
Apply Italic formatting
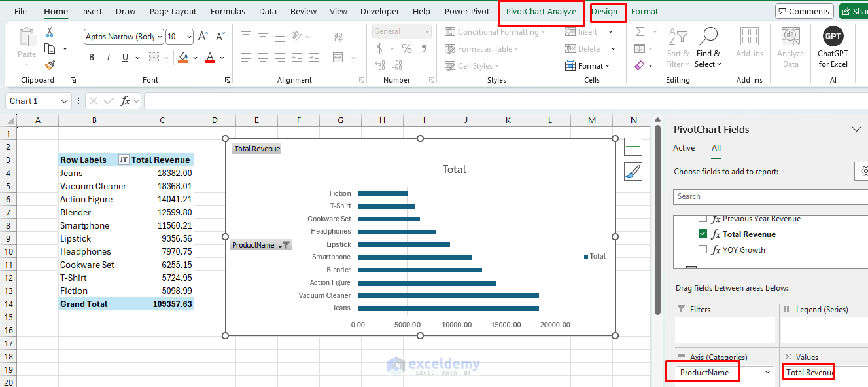[108, 58]
